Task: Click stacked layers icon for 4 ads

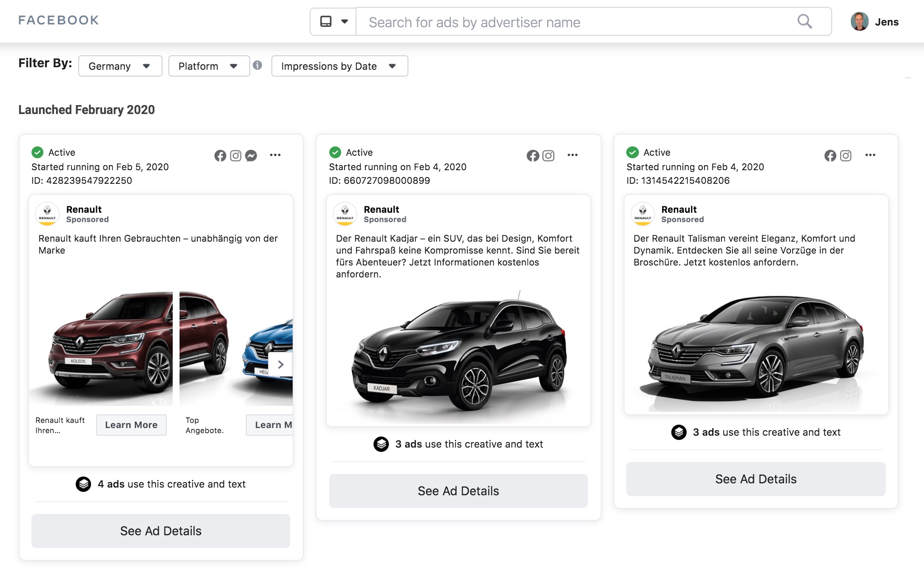Action: click(x=83, y=484)
